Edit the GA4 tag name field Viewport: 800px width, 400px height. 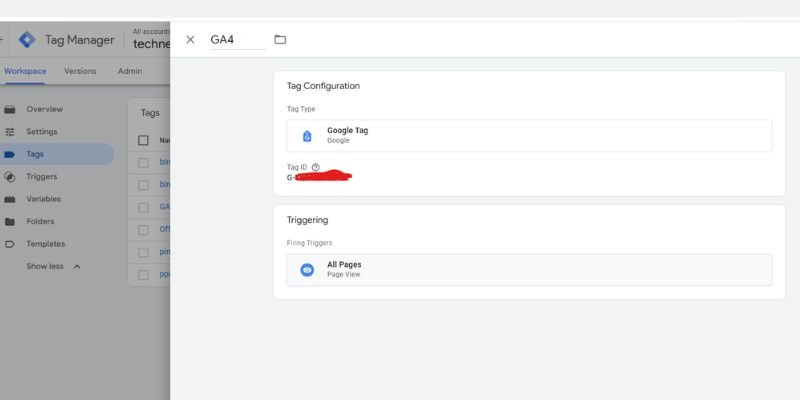tap(238, 40)
